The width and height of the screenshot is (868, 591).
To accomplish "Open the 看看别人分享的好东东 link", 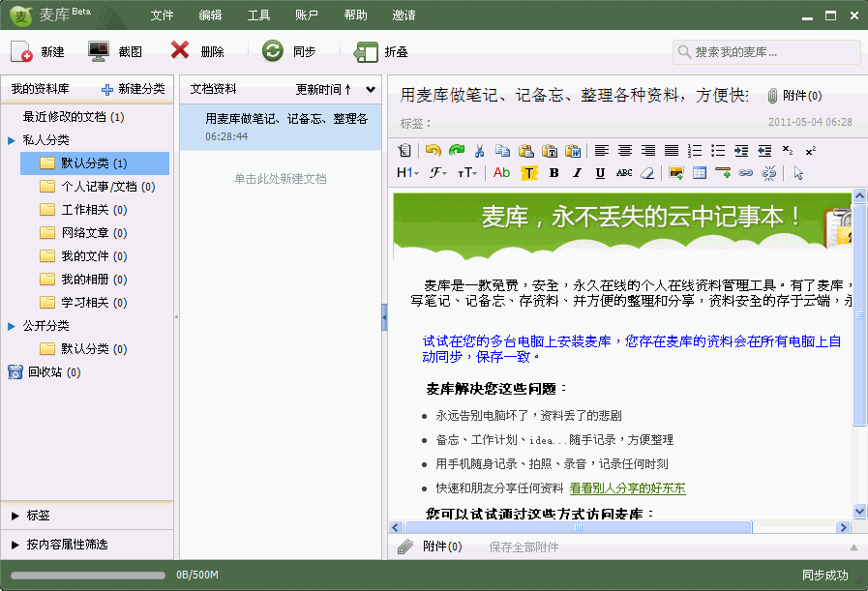I will click(627, 488).
